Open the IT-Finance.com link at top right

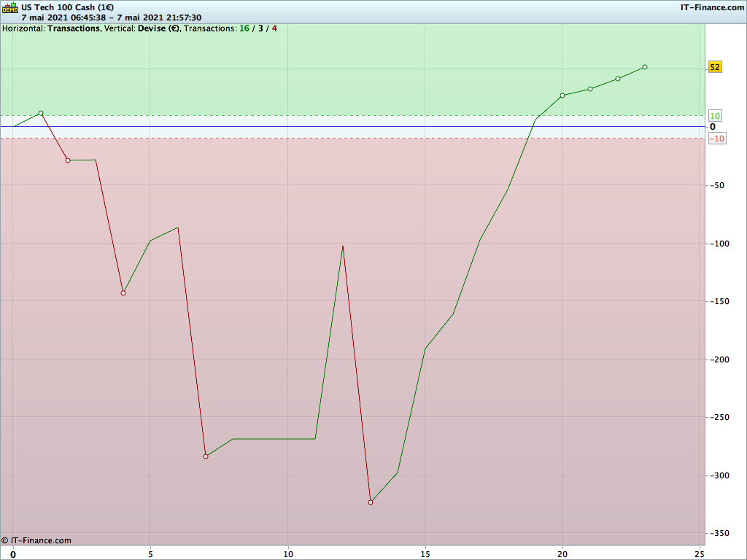tap(712, 7)
